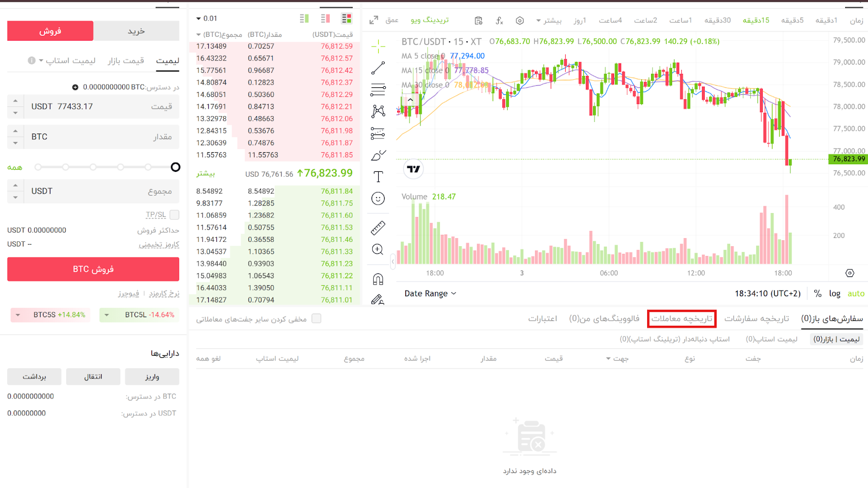Check the hide other trading pairs box
The height and width of the screenshot is (488, 868).
(316, 319)
